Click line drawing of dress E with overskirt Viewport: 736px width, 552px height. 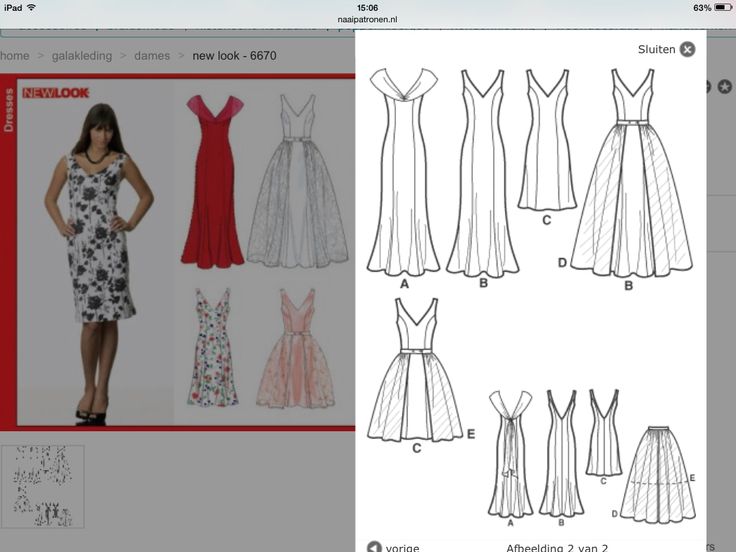[415, 370]
